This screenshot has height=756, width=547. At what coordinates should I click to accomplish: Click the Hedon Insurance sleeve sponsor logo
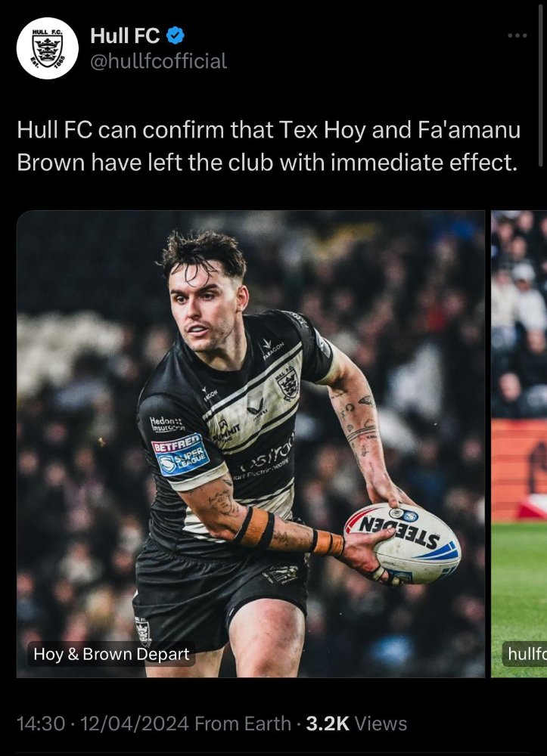[167, 424]
